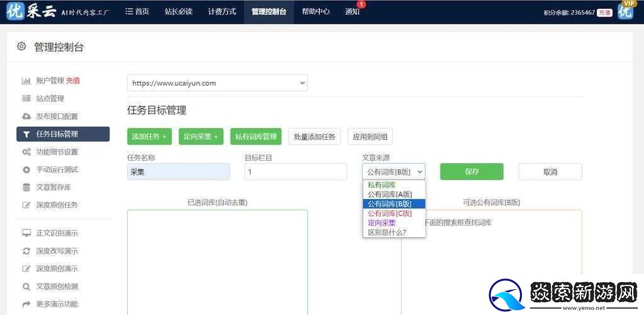644x315 pixels.
Task: Click the database icon beside 文章暂存库
Action: pos(26,187)
